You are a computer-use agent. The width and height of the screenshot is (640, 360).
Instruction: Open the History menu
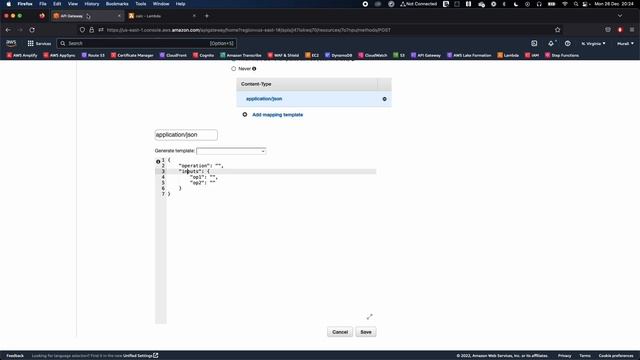tap(91, 4)
